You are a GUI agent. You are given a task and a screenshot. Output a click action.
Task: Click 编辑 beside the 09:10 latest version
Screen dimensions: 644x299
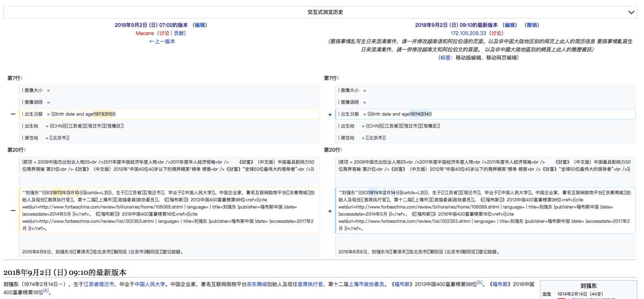point(510,25)
